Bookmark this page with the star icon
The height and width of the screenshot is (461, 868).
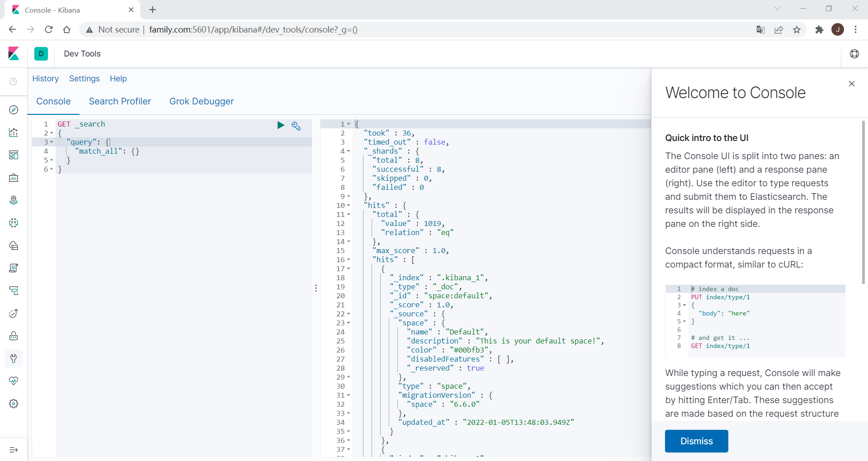pyautogui.click(x=797, y=30)
